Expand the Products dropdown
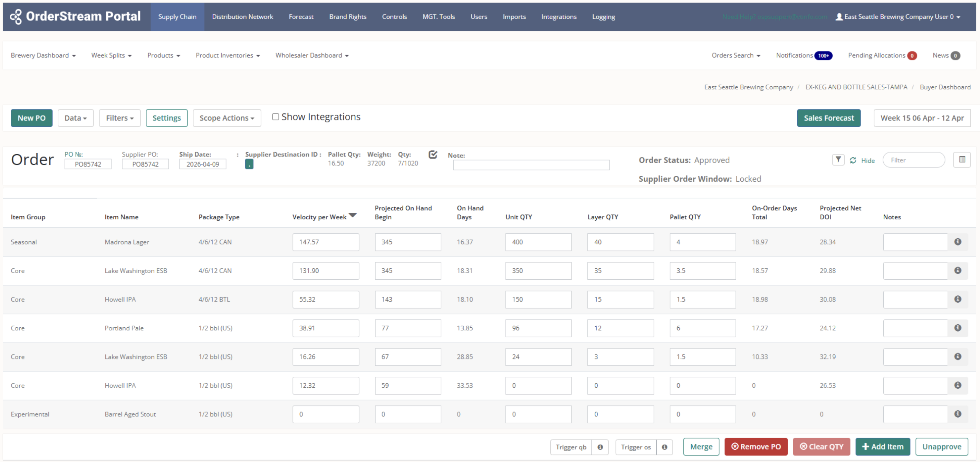The width and height of the screenshot is (980, 462). point(164,56)
